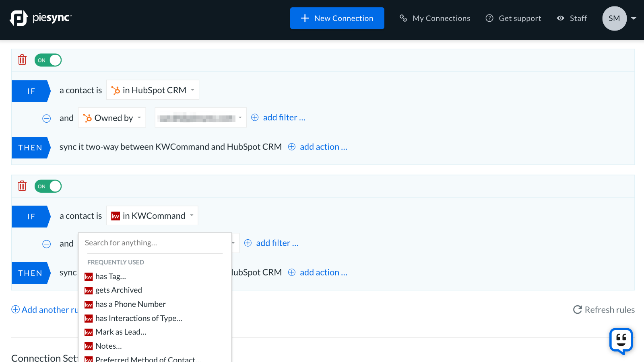This screenshot has height=362, width=644.
Task: Click the New Connection button
Action: click(x=337, y=18)
